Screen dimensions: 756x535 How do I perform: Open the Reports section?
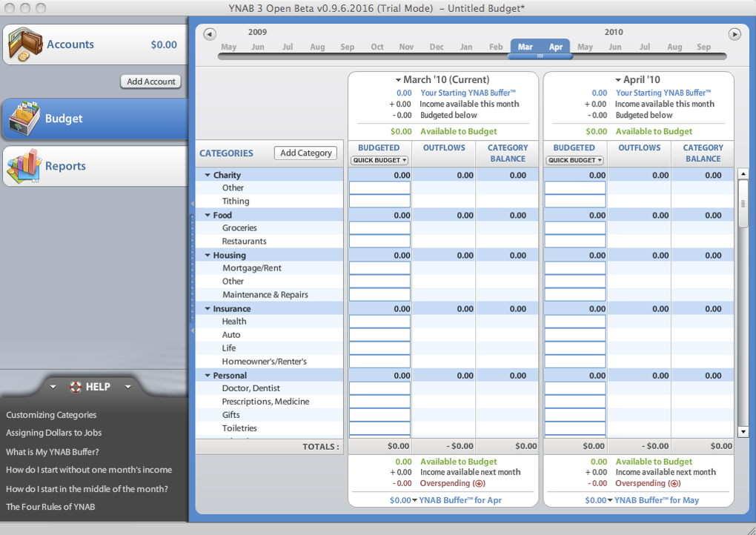tap(95, 166)
